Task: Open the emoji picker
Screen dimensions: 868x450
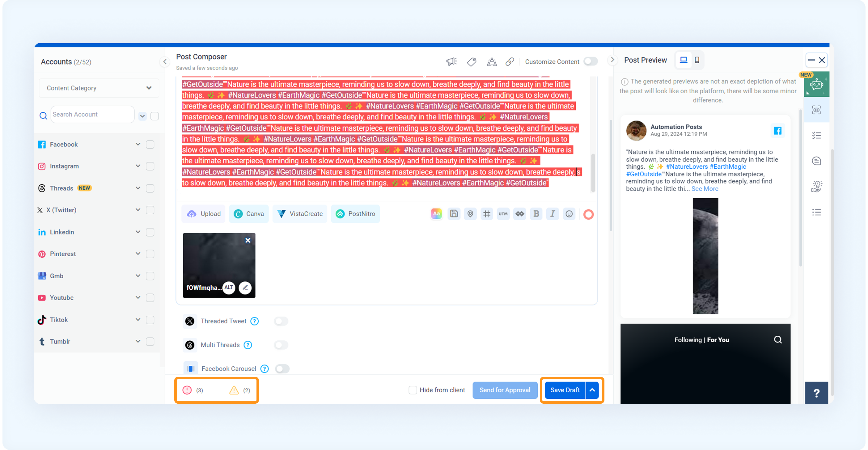Action: (x=569, y=214)
